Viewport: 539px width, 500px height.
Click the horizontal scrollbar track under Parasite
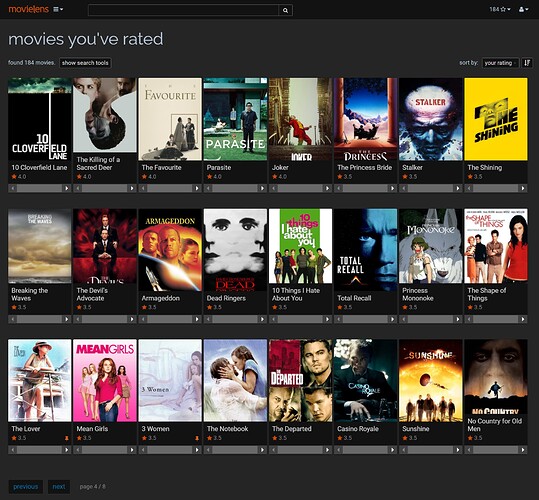(235, 188)
